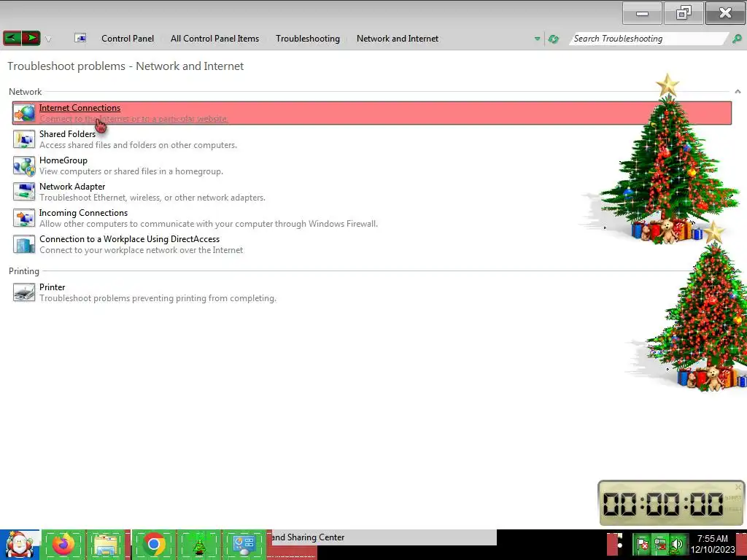Click 'Troubleshoot Ethernet, wireless' description text
The image size is (747, 560).
[152, 197]
